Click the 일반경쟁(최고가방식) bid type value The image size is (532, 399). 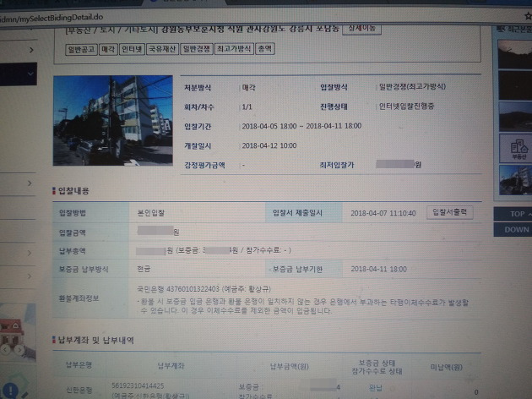[x=412, y=87]
